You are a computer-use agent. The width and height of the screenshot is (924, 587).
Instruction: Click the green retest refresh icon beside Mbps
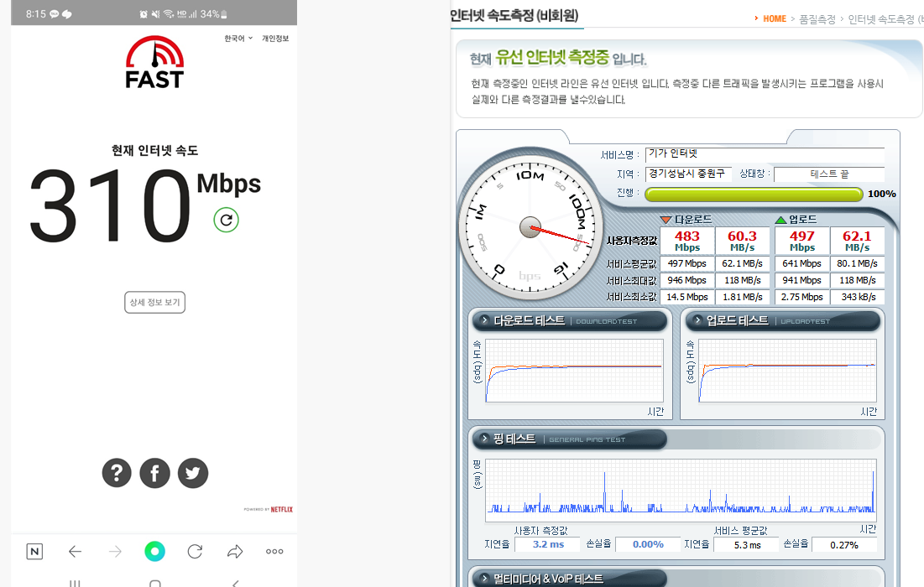(x=226, y=220)
